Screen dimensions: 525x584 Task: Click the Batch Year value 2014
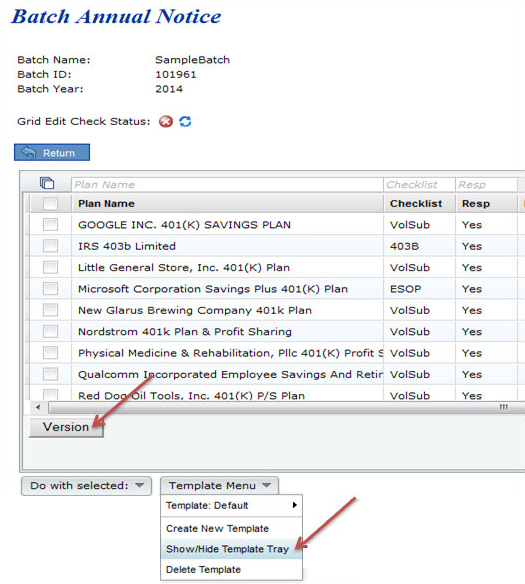click(169, 89)
